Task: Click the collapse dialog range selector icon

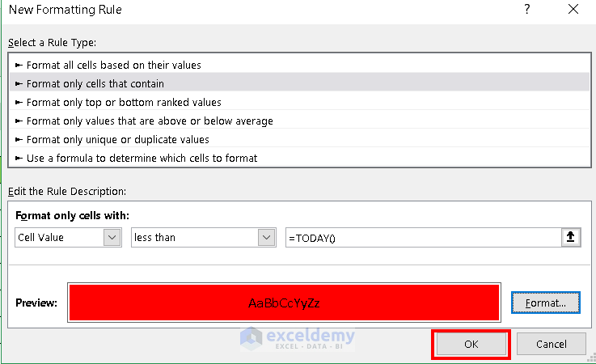Action: click(571, 238)
